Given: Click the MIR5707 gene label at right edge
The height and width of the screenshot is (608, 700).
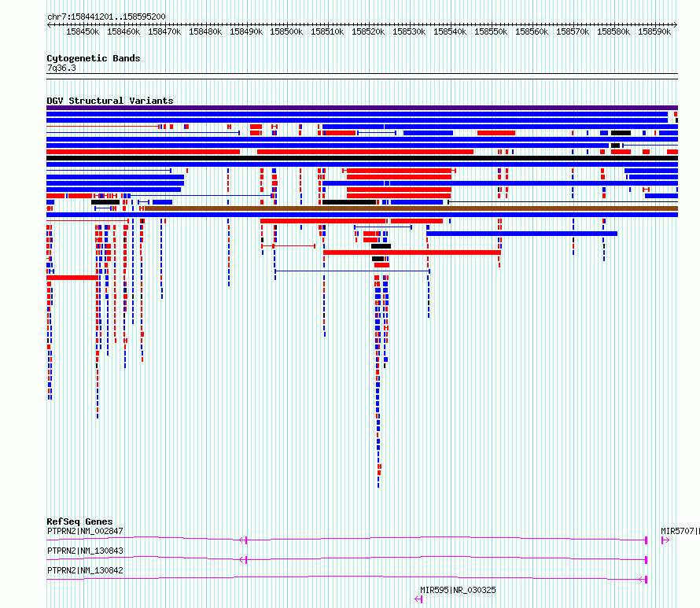Looking at the screenshot, I should point(680,531).
